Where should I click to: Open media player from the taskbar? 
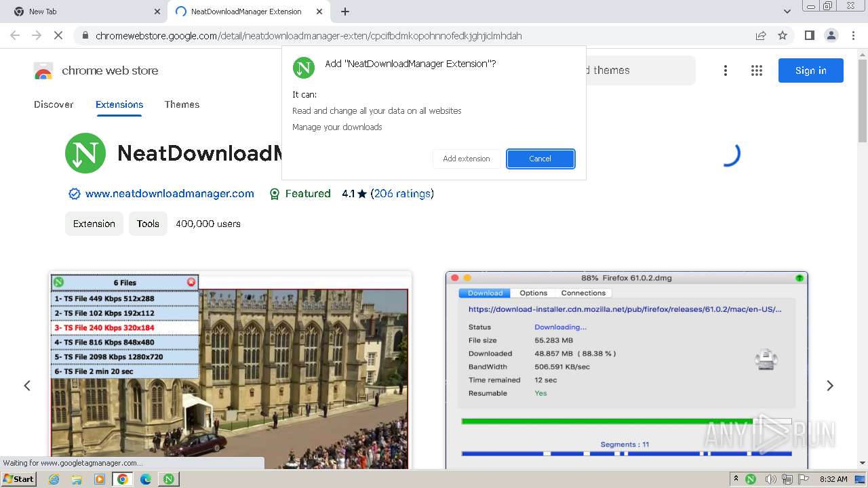coord(100,479)
